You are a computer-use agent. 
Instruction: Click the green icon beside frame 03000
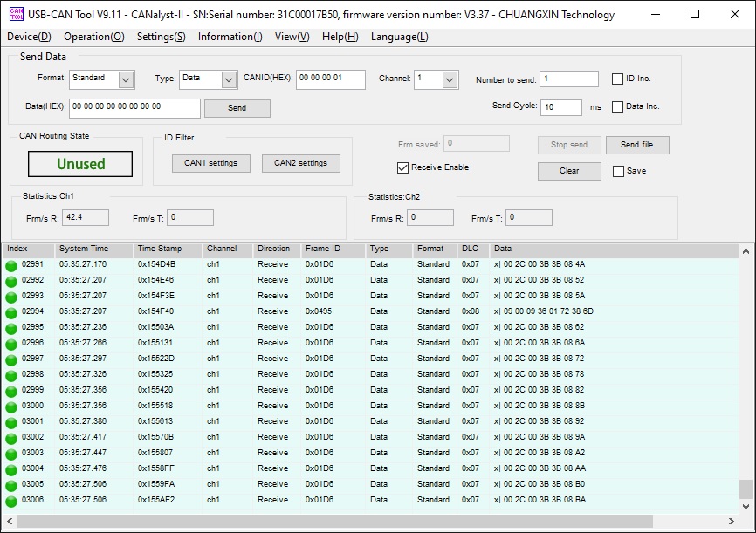pos(11,407)
